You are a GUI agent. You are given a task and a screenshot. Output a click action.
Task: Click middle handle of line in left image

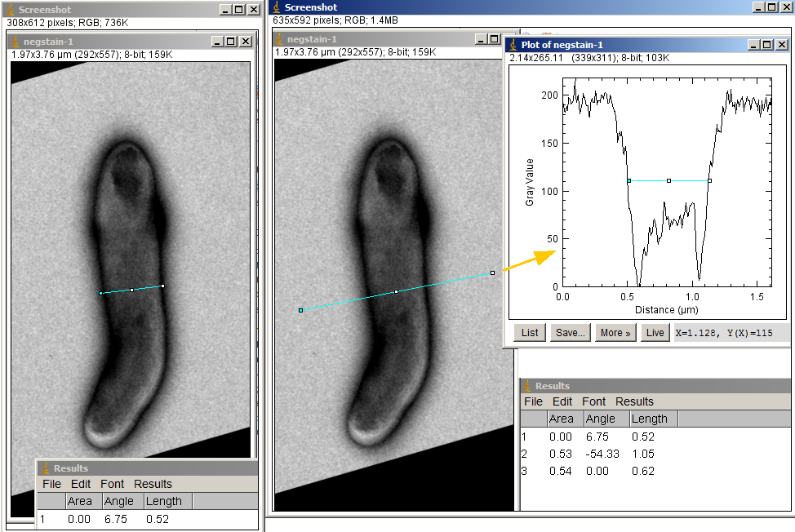coord(131,290)
